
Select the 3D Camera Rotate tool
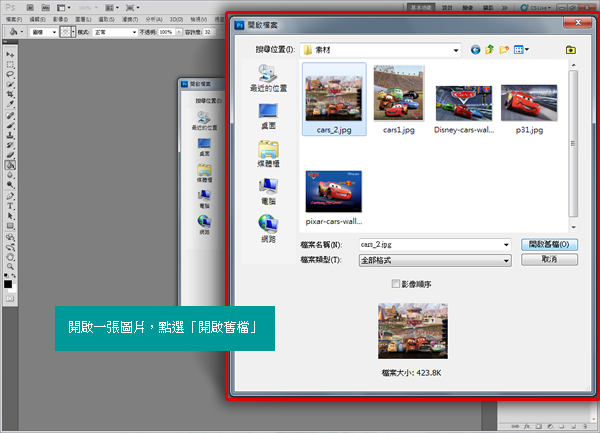point(10,247)
